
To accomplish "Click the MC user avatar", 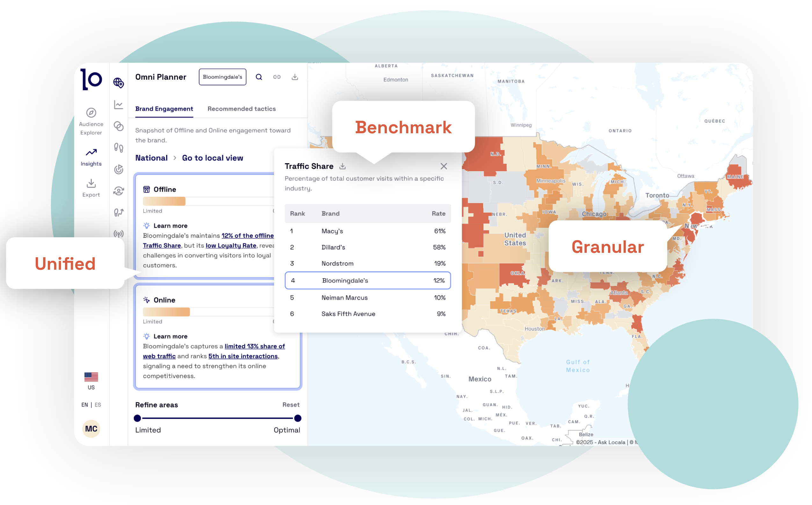I will coord(91,428).
